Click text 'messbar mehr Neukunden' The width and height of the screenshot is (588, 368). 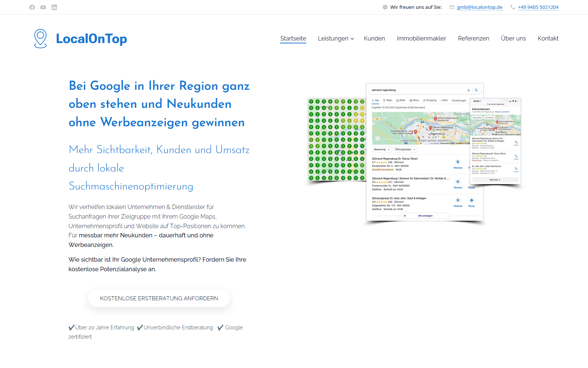116,235
